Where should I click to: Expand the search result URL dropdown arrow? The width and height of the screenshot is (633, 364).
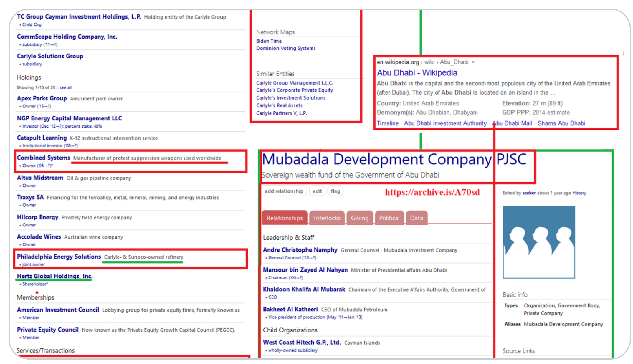pyautogui.click(x=473, y=62)
